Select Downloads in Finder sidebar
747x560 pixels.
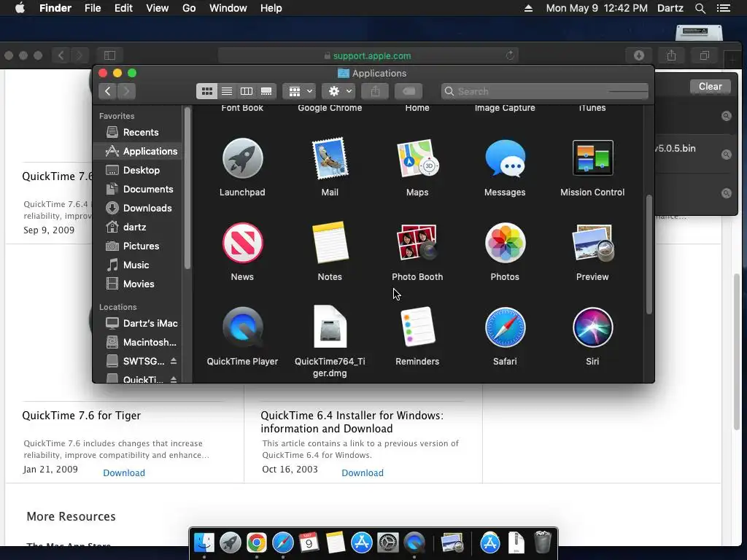point(138,208)
